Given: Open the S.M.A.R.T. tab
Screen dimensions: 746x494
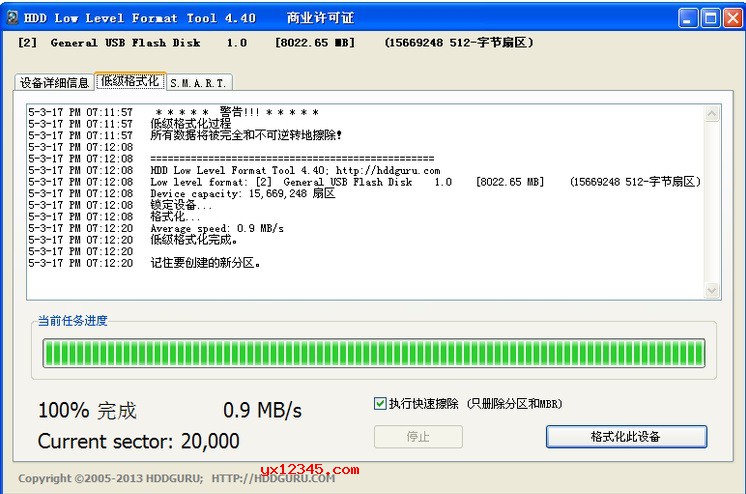Looking at the screenshot, I should point(198,83).
